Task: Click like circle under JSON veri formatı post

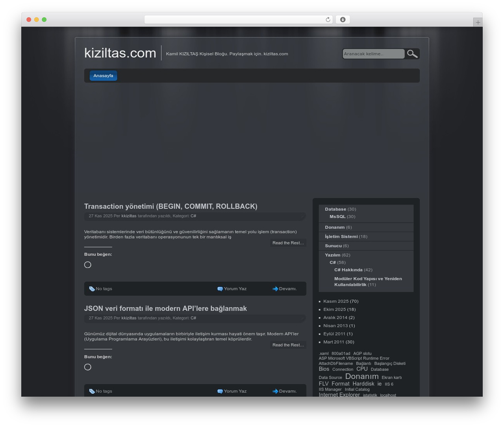Action: coord(88,367)
